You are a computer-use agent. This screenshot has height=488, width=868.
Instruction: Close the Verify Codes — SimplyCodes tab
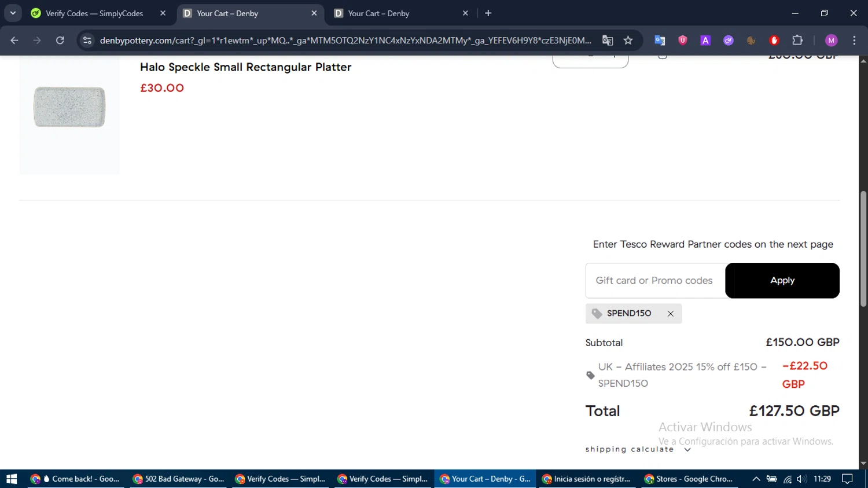click(x=163, y=13)
